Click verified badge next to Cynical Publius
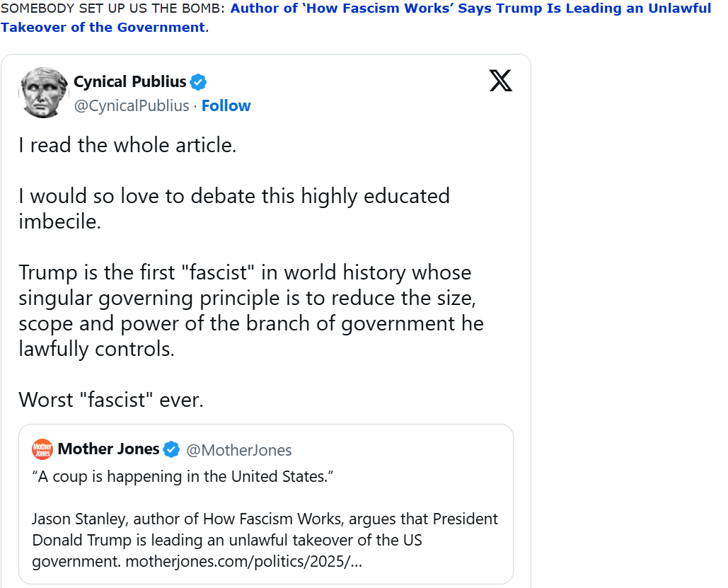728x588 pixels. [x=199, y=82]
